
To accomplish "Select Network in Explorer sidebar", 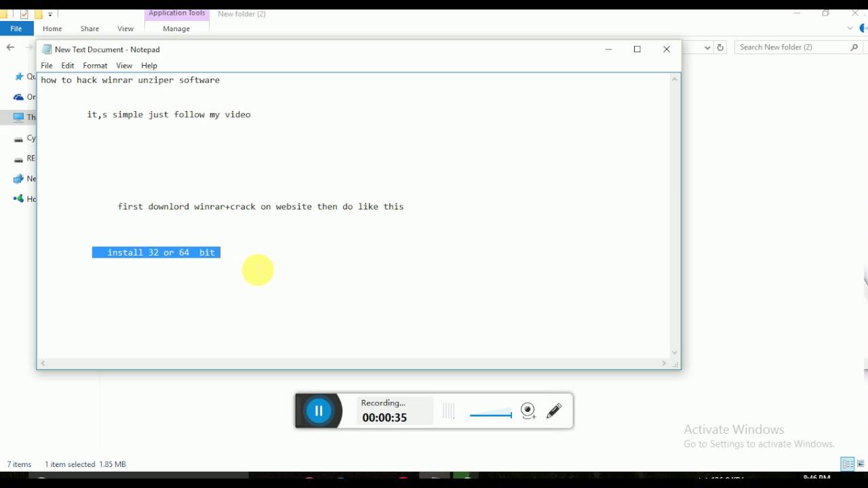I will [25, 179].
